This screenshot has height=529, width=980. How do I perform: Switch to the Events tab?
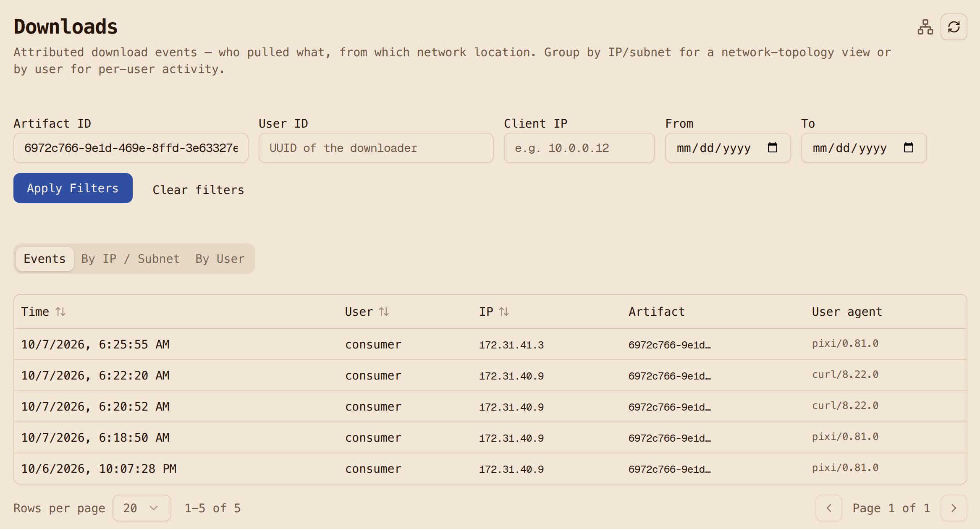coord(45,259)
